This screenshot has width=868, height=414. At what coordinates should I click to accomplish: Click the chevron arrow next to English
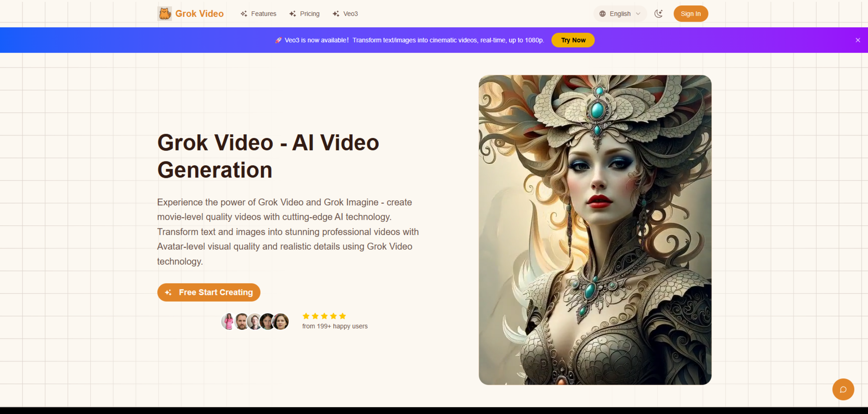pos(638,14)
